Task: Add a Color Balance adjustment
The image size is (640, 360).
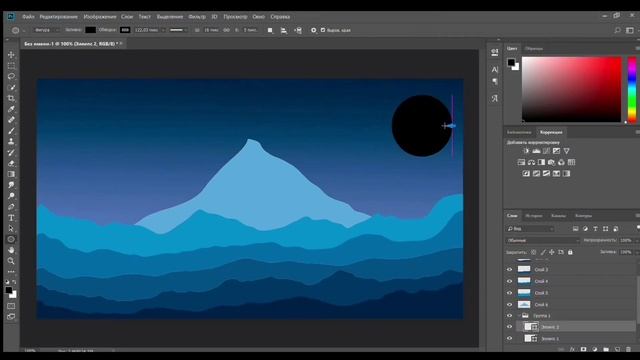Action: click(x=531, y=162)
